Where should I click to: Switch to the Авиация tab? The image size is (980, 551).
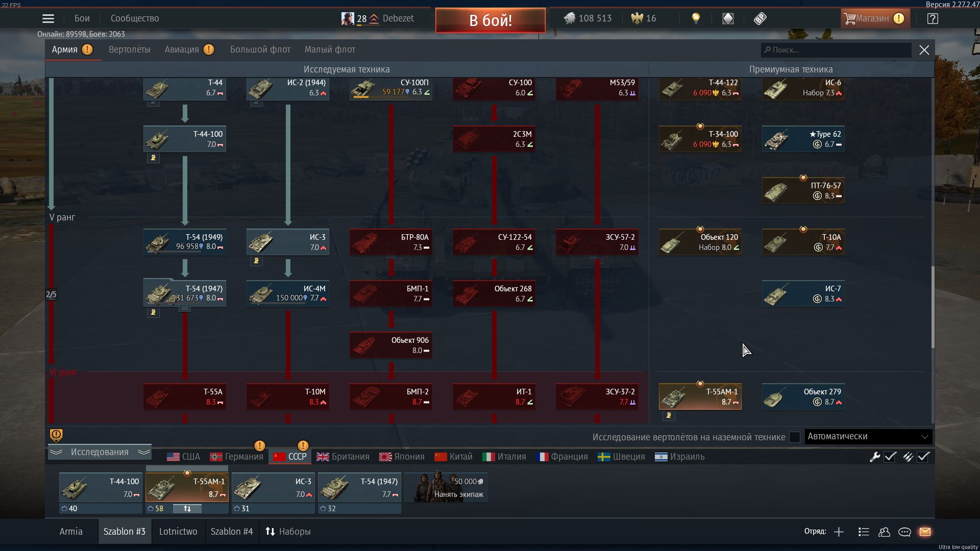(182, 49)
